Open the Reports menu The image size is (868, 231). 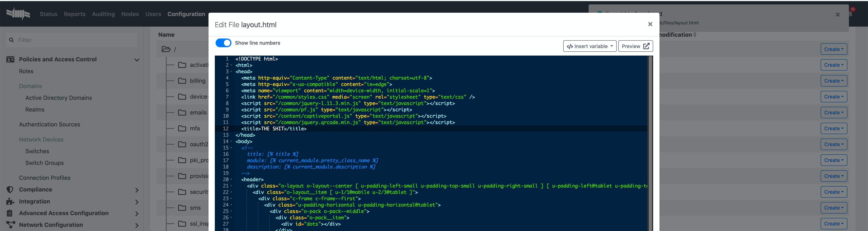tap(75, 14)
